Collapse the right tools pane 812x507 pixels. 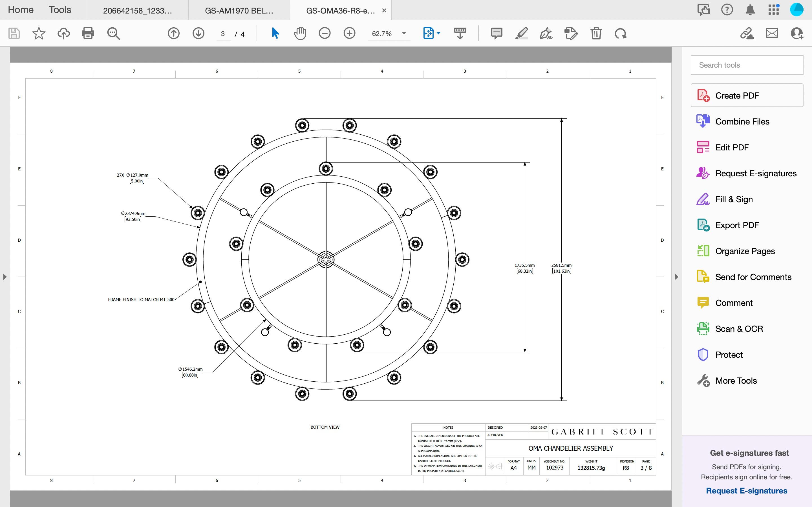click(x=676, y=277)
